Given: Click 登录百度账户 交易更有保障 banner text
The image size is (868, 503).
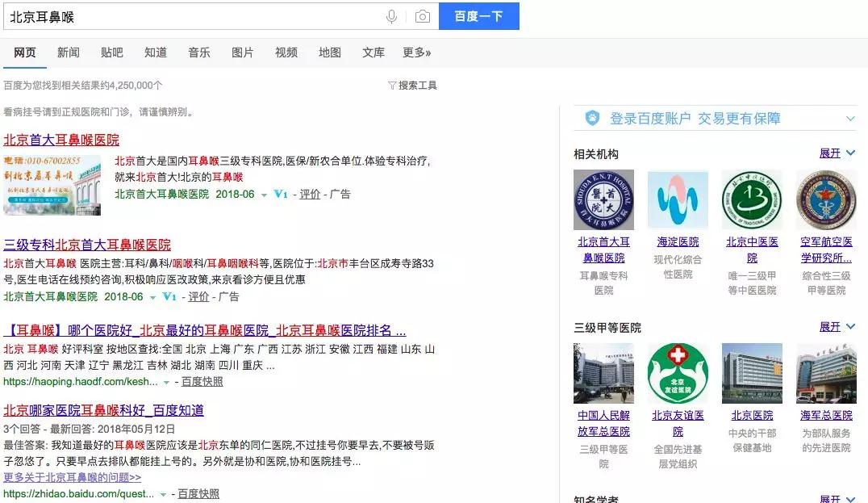Looking at the screenshot, I should coord(695,118).
